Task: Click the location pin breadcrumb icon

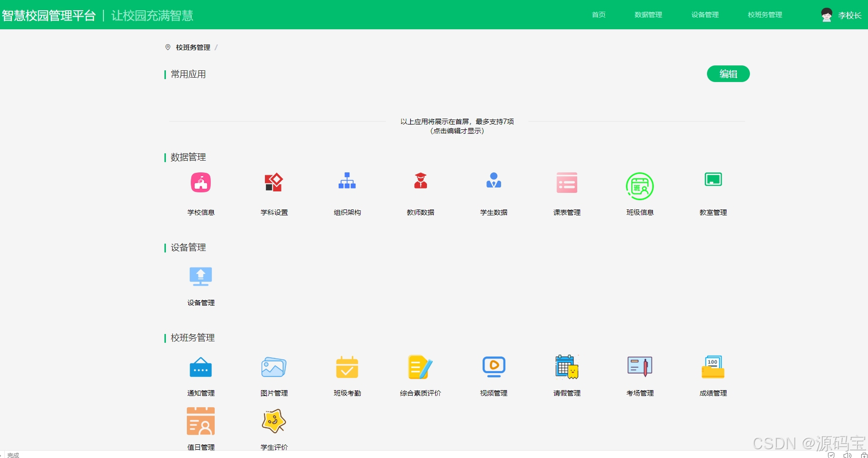Action: click(168, 47)
